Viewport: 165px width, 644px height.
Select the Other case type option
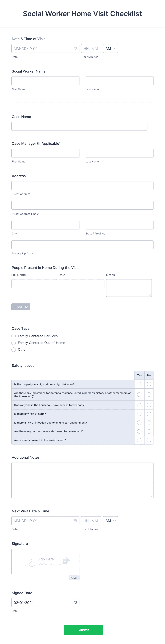pos(13,350)
